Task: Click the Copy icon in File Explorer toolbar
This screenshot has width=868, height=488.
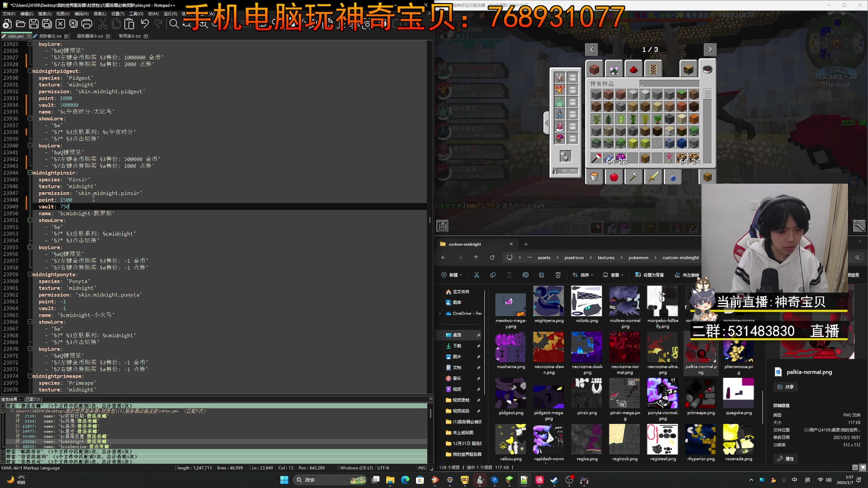Action: pyautogui.click(x=493, y=275)
